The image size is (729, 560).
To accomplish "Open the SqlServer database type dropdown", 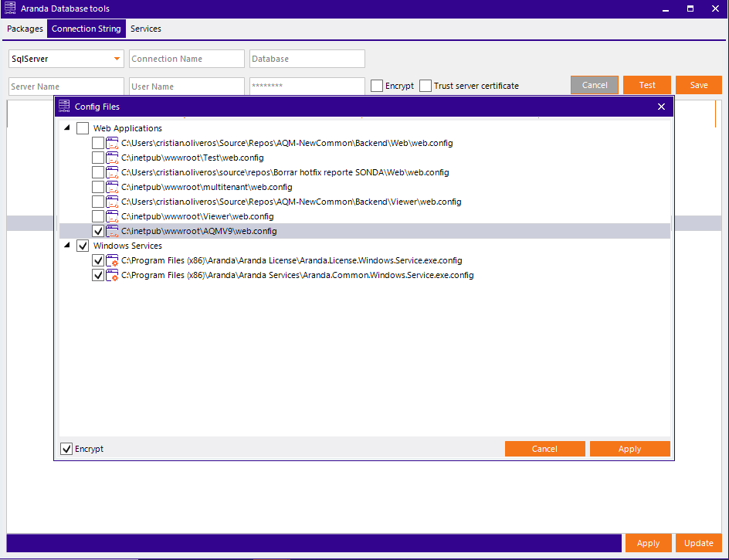I will pos(117,59).
